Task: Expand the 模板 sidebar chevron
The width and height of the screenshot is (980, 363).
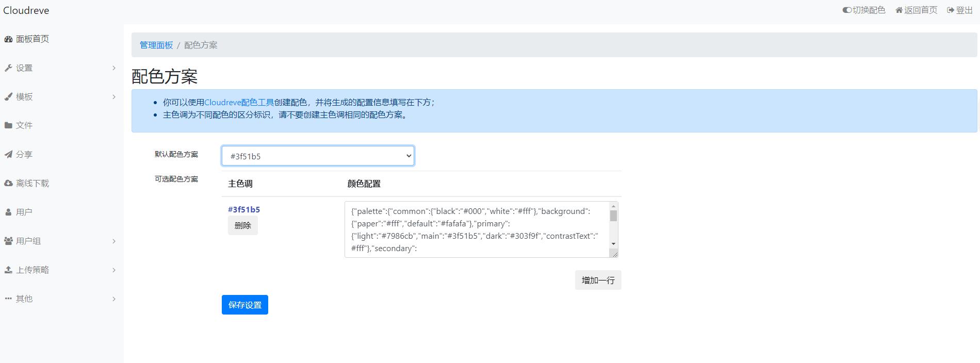Action: [x=114, y=97]
